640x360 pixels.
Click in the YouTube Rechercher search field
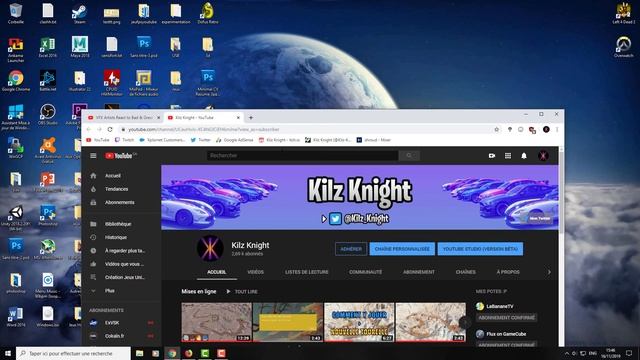click(x=302, y=156)
